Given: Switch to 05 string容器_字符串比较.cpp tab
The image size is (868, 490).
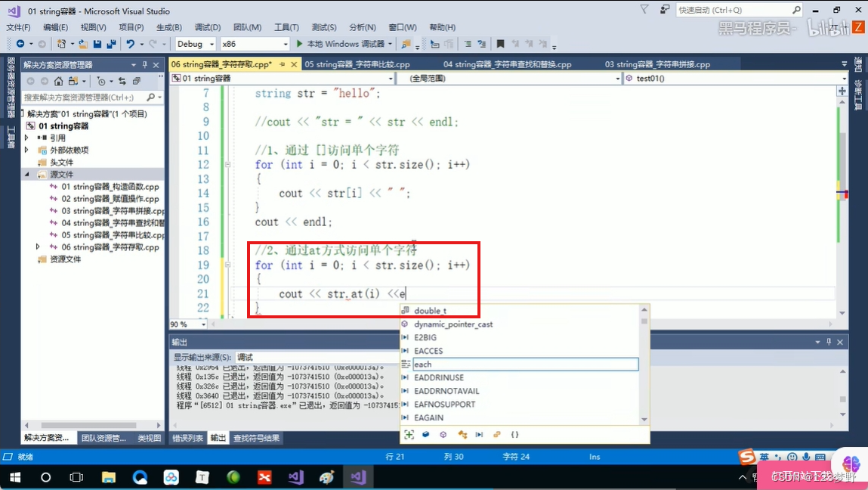Looking at the screenshot, I should (x=357, y=64).
